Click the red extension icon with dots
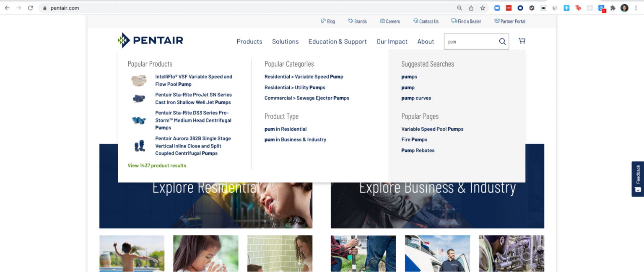Image resolution: width=644 pixels, height=272 pixels. tap(509, 8)
